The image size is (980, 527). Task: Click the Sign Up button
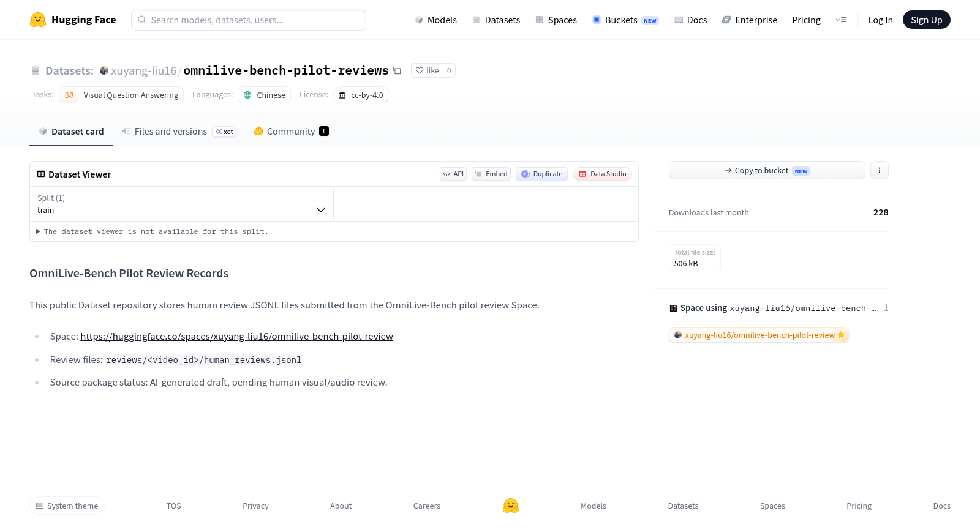926,20
